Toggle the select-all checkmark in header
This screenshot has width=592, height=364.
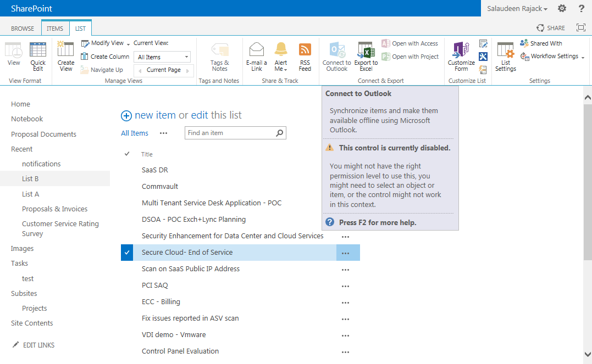pos(127,154)
